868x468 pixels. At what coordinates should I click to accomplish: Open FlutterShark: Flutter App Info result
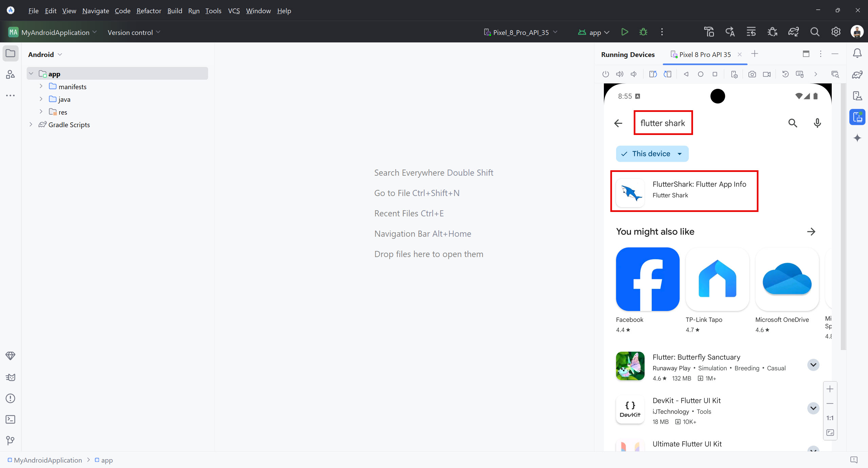coord(684,191)
